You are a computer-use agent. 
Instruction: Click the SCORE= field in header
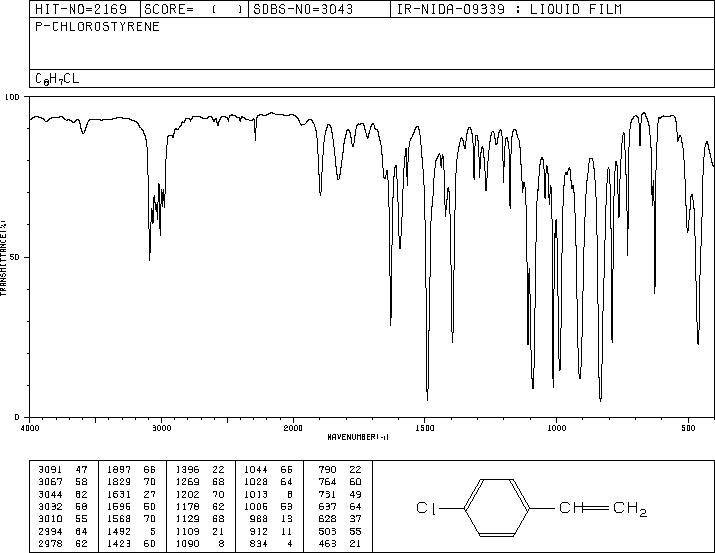coord(193,9)
